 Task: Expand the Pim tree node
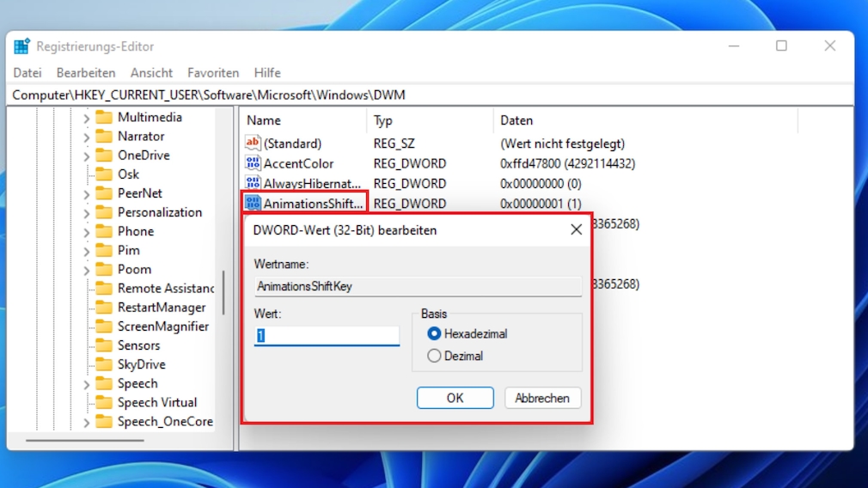point(86,251)
